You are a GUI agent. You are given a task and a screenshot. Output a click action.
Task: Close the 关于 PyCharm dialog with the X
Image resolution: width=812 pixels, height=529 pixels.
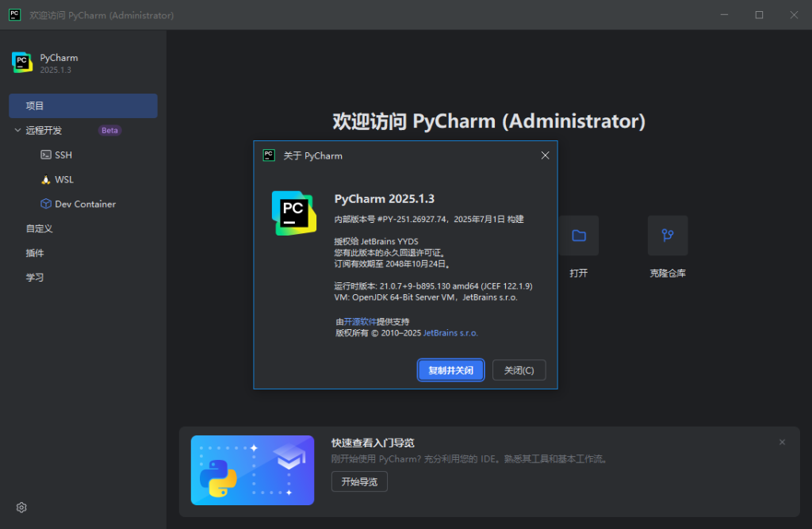(545, 155)
